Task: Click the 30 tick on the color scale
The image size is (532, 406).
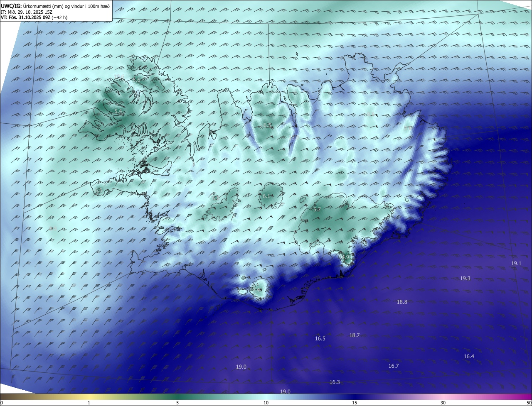Action: 443,403
